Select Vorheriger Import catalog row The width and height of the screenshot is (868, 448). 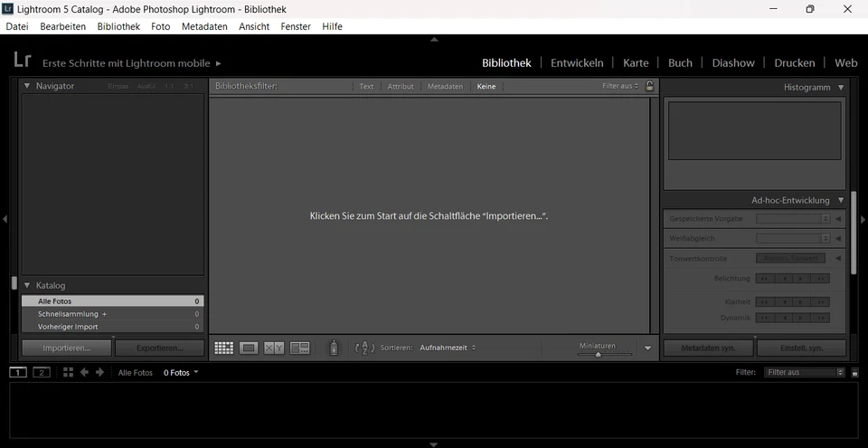[113, 327]
